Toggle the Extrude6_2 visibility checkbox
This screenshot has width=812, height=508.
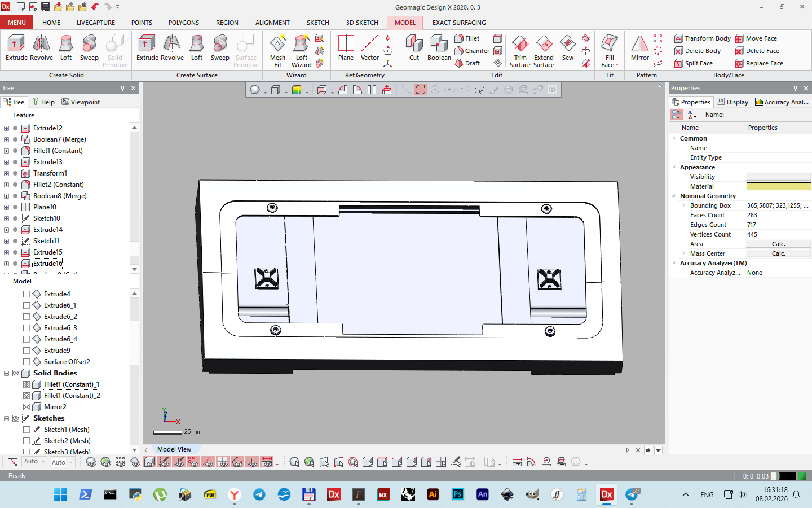pyautogui.click(x=27, y=317)
